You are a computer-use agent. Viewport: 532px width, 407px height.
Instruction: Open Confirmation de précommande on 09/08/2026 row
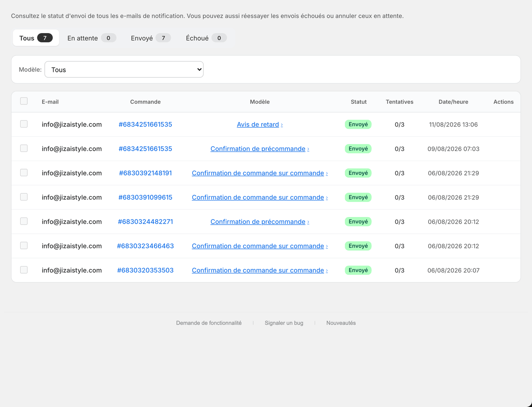point(260,149)
